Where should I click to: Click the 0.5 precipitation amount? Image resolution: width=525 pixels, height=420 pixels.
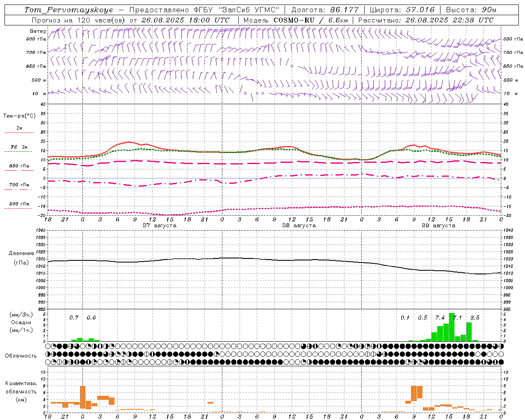click(422, 317)
